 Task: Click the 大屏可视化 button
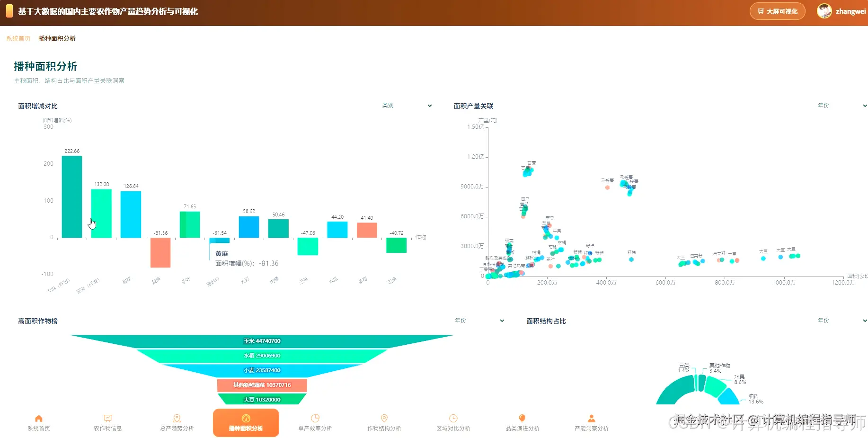click(x=778, y=11)
